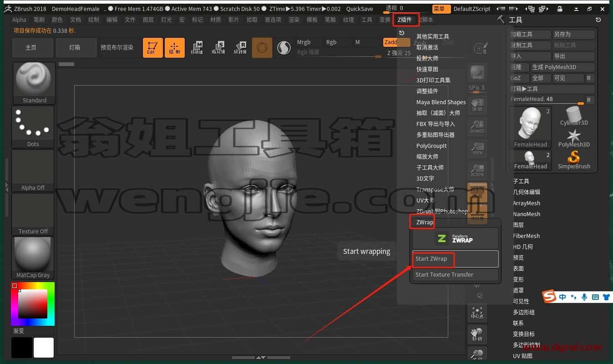Expand the 3D打印工具集 section
The height and width of the screenshot is (364, 613).
(x=433, y=80)
